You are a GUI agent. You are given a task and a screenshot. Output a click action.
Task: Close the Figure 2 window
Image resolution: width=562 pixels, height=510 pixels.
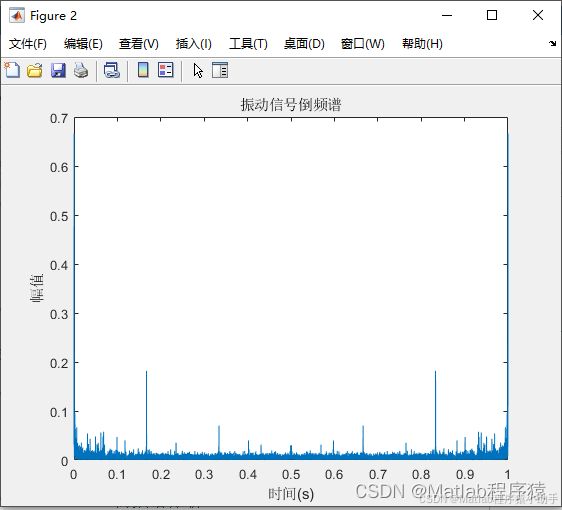538,15
